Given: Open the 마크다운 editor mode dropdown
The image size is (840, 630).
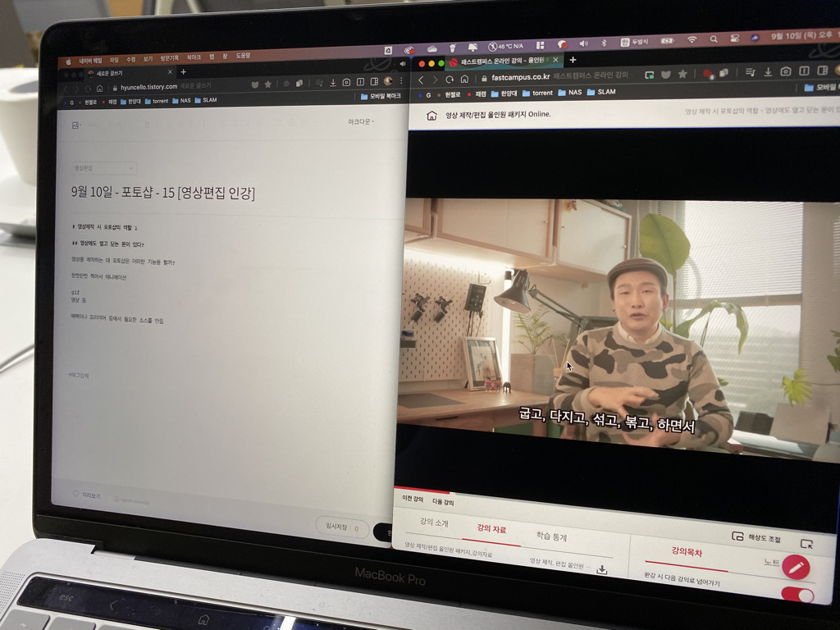Looking at the screenshot, I should click(x=361, y=121).
